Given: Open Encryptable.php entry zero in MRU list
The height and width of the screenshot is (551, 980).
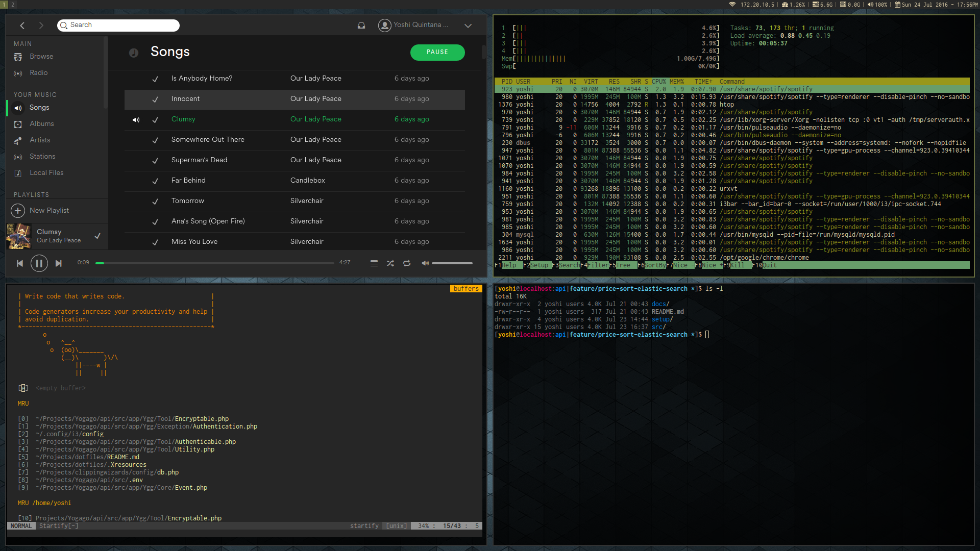Looking at the screenshot, I should pyautogui.click(x=202, y=419).
